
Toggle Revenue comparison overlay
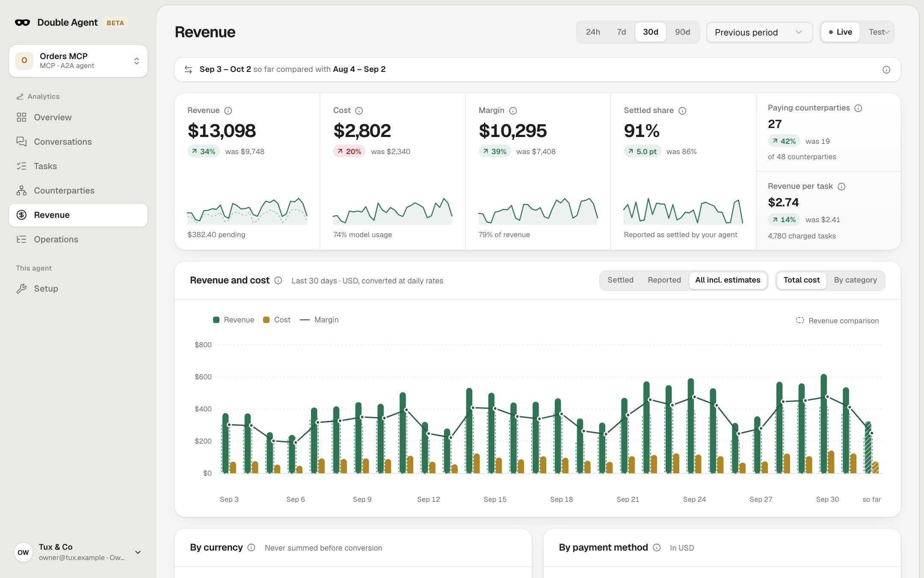(837, 321)
